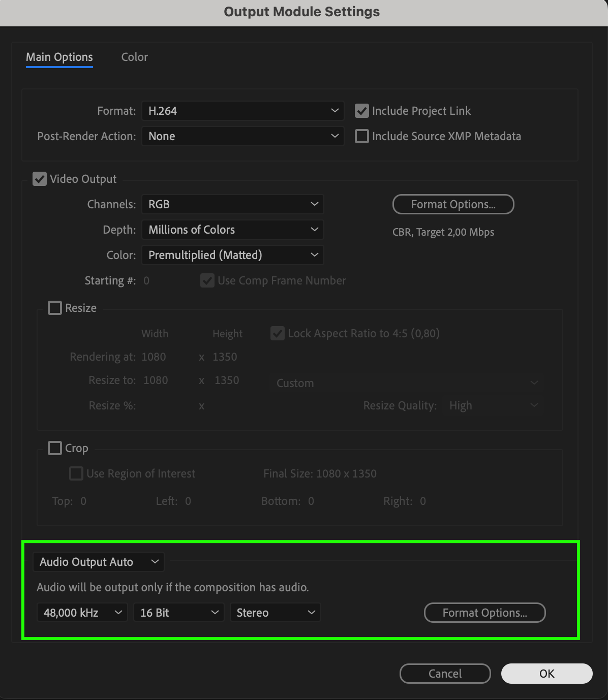Open the Post-Render Action dropdown
Screen dimensions: 608x700
coord(242,136)
